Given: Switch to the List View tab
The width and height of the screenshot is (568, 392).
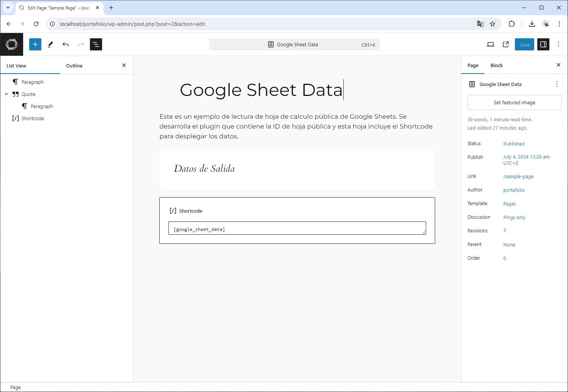Looking at the screenshot, I should [16, 66].
